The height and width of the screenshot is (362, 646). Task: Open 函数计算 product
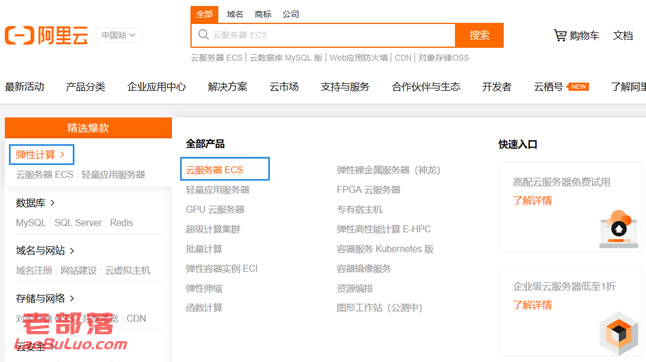[204, 308]
